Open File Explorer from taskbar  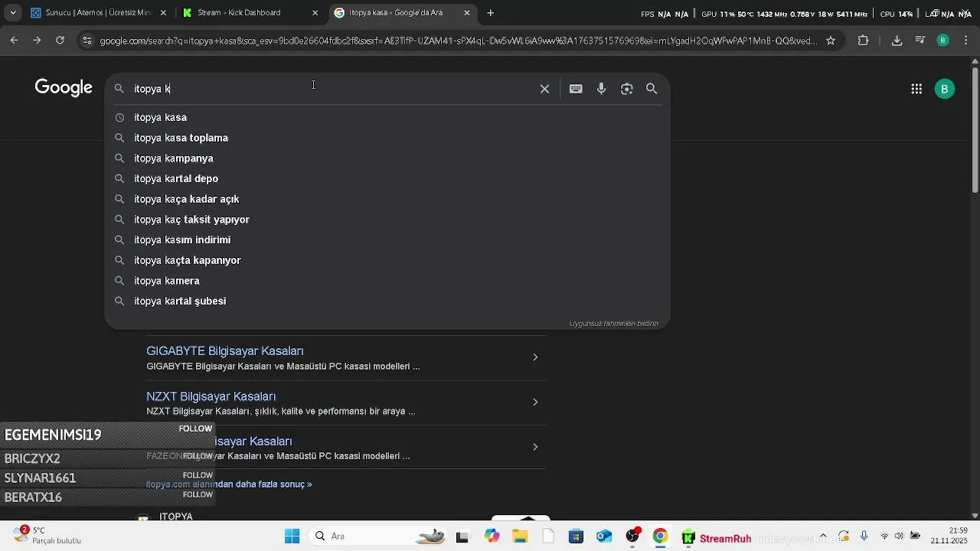520,536
